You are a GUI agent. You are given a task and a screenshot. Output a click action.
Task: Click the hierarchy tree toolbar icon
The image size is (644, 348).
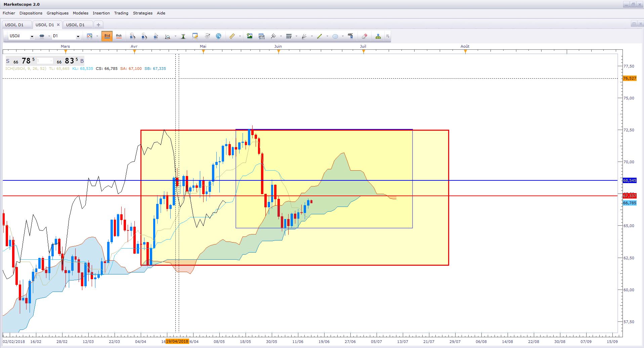coord(378,36)
